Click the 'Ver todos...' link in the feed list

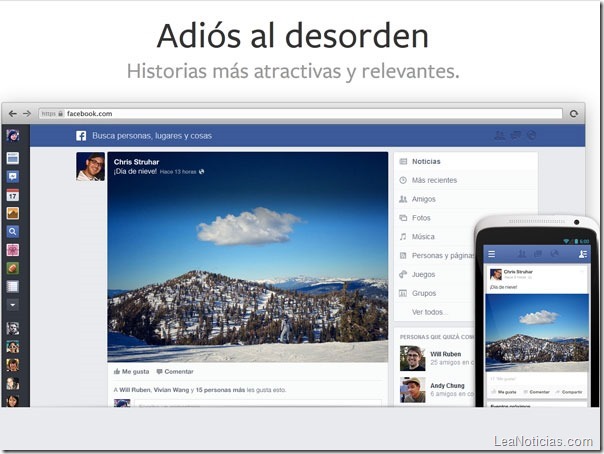click(x=430, y=312)
